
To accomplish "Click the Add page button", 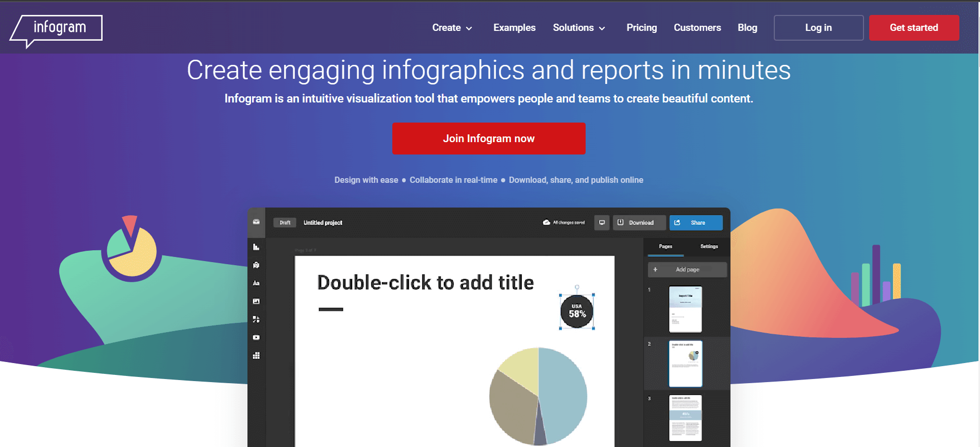I will point(687,269).
